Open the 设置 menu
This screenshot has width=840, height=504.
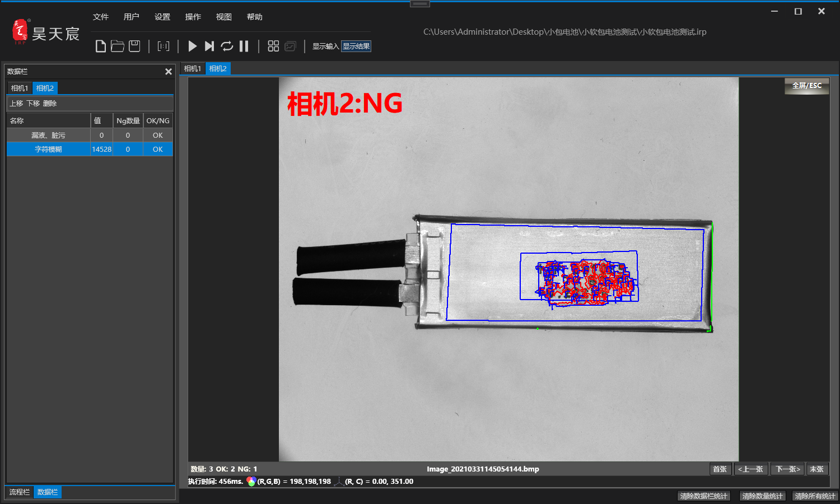162,17
